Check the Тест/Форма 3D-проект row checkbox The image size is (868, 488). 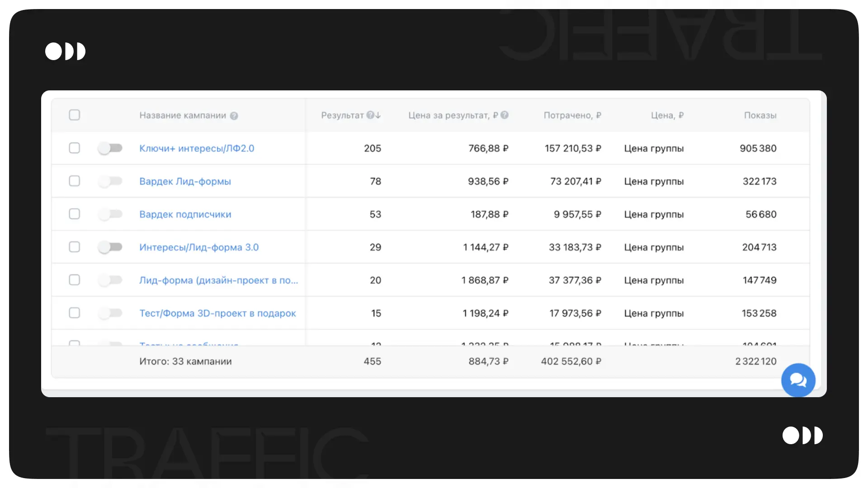pyautogui.click(x=75, y=313)
